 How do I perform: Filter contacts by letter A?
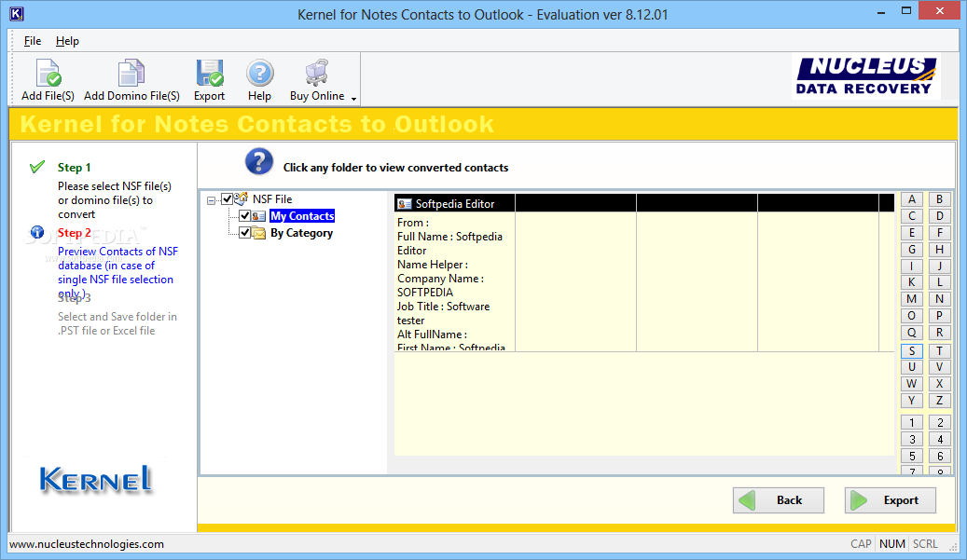click(911, 199)
